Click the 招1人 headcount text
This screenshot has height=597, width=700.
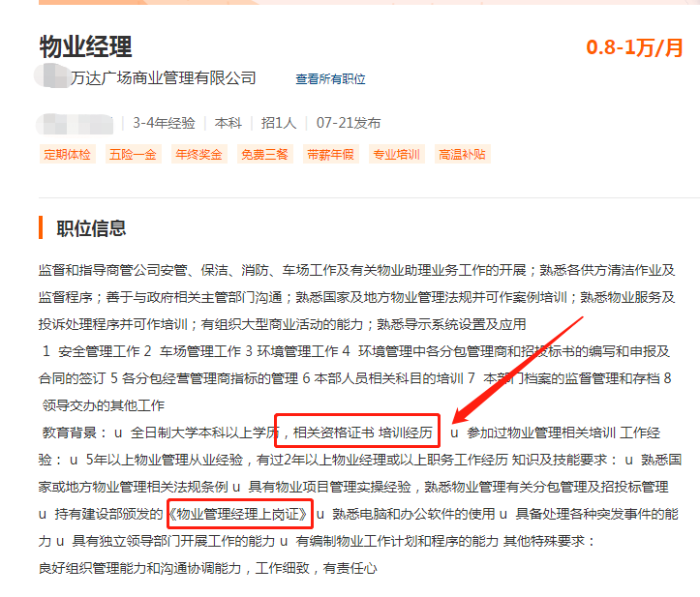click(x=279, y=123)
